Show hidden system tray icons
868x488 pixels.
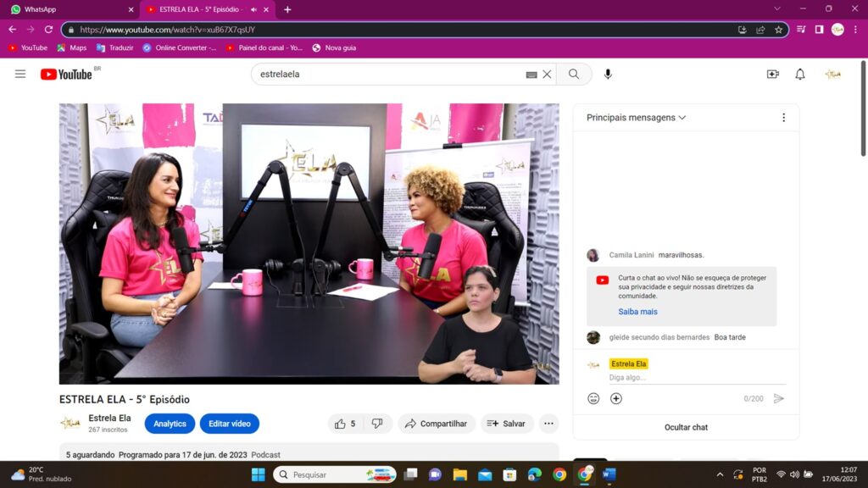(721, 474)
